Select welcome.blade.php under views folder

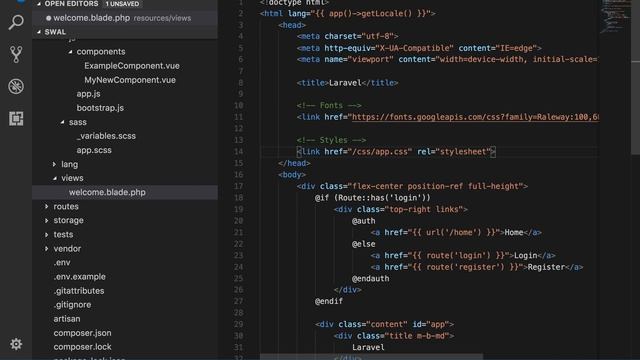click(125, 192)
